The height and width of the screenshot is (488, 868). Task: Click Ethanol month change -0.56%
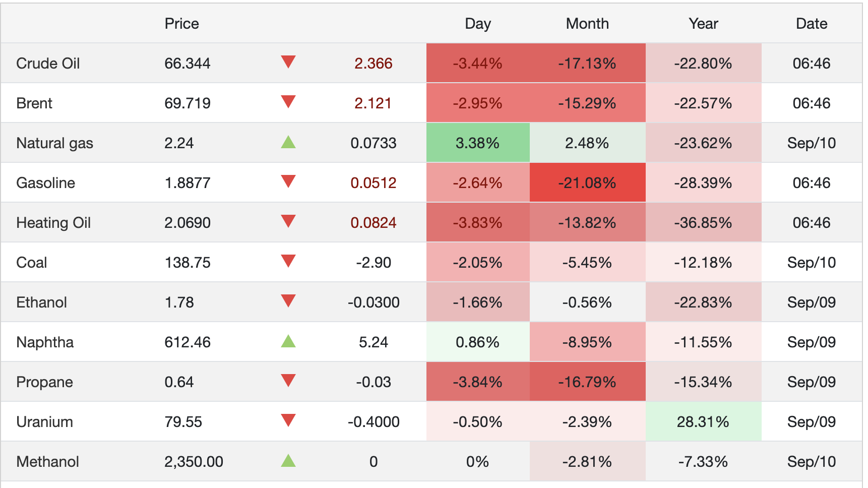click(x=587, y=302)
